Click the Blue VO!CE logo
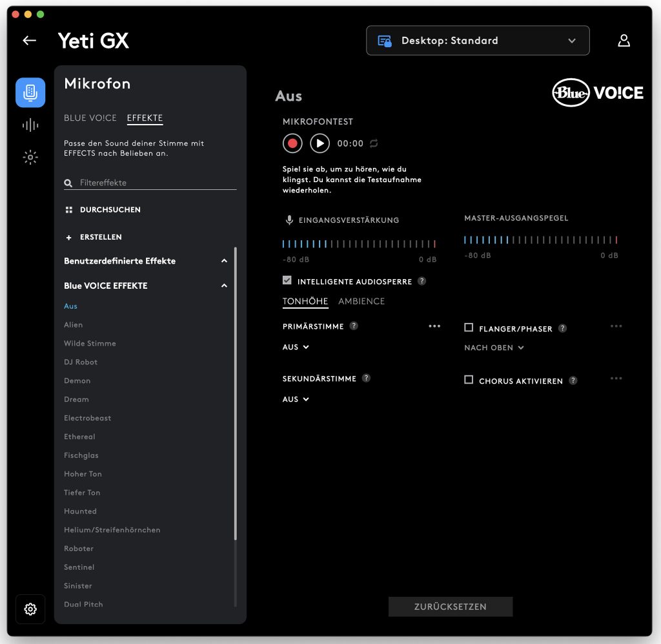The height and width of the screenshot is (644, 661). coord(598,92)
